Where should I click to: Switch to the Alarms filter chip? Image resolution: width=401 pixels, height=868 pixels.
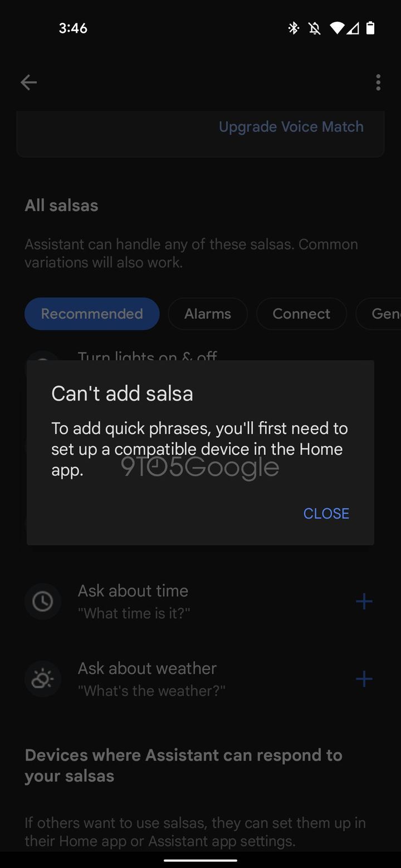point(208,314)
